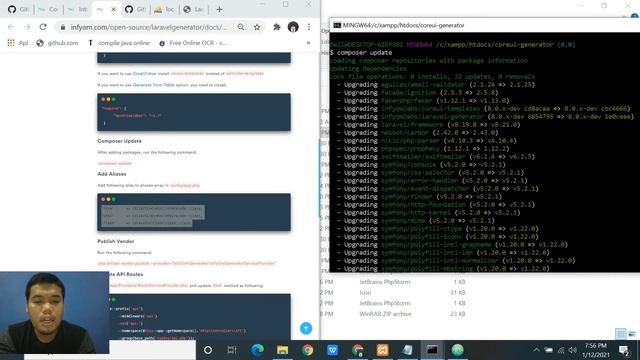
Task: Open second Chrome profile icon on taskbar
Action: click(358, 350)
